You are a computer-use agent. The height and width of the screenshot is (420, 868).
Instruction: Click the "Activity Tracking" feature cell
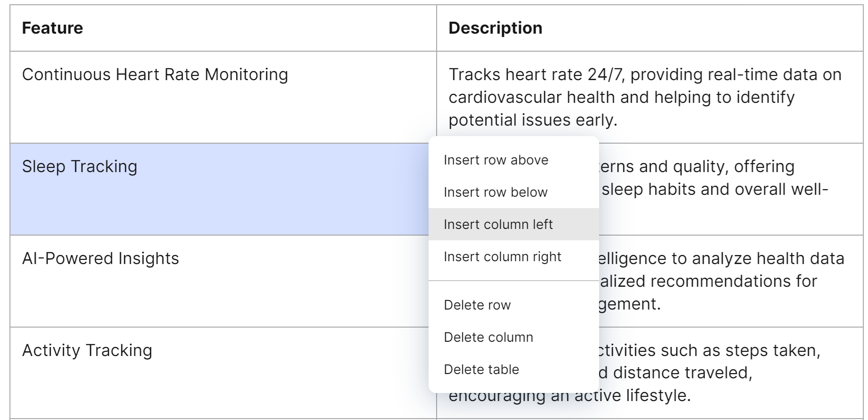point(86,351)
